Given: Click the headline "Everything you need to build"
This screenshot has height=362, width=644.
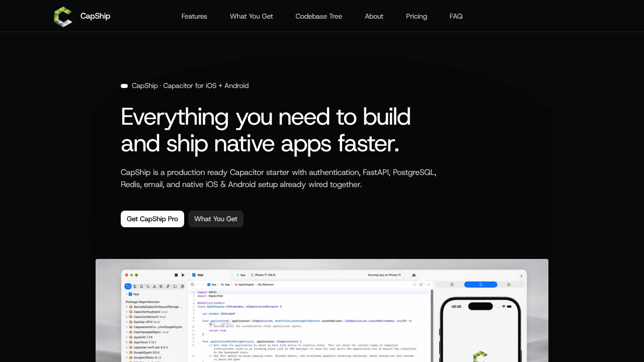Looking at the screenshot, I should coord(266,117).
